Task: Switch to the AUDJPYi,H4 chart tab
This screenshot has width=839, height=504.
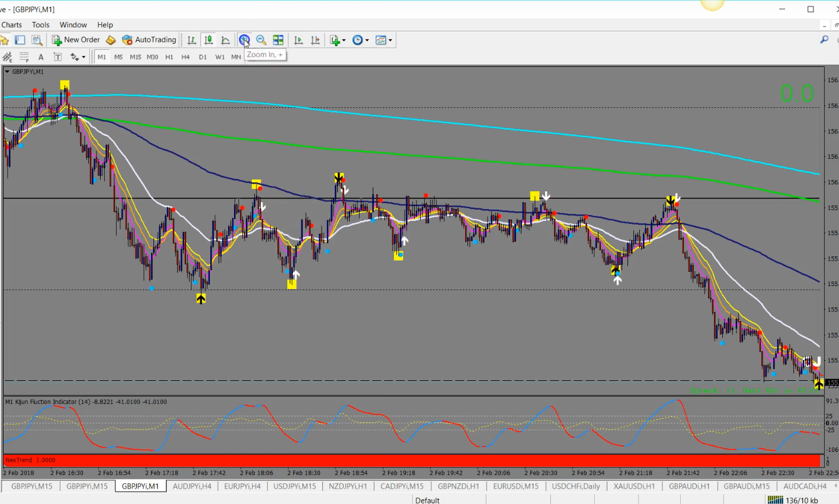Action: pos(192,486)
